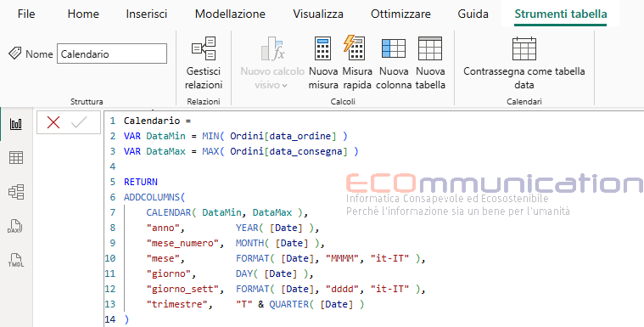644x327 pixels.
Task: Click Contrassegna come tabella data
Action: click(524, 63)
